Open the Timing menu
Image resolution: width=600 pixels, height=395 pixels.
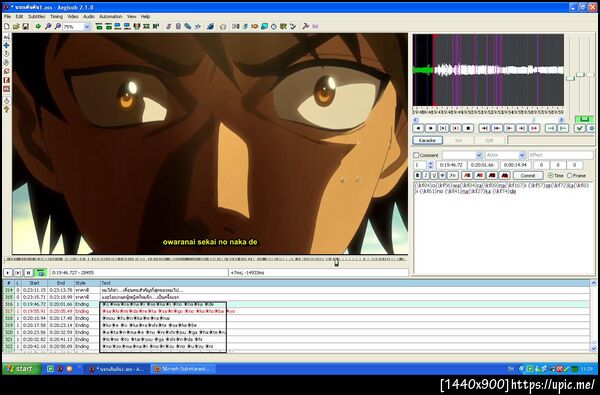click(x=57, y=17)
